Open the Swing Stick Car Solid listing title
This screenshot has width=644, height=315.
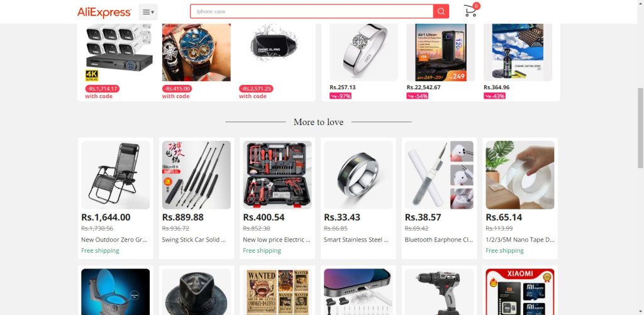pyautogui.click(x=194, y=240)
